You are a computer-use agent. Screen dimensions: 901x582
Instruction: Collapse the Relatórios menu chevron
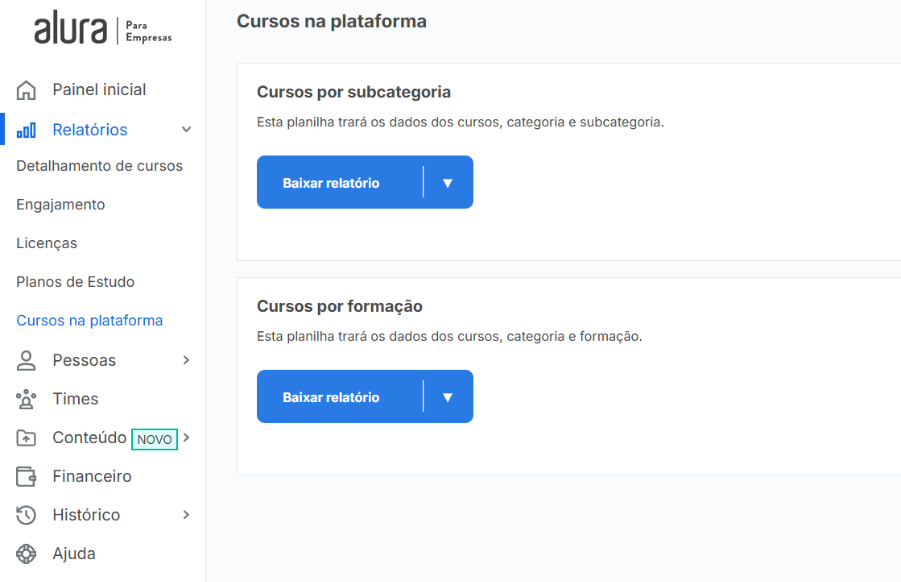point(186,130)
